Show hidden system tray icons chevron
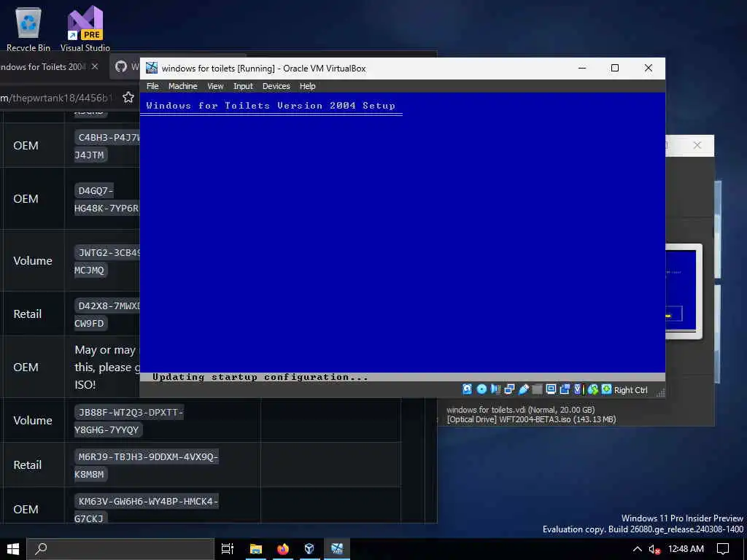Screen dimensions: 747x560 (637, 549)
